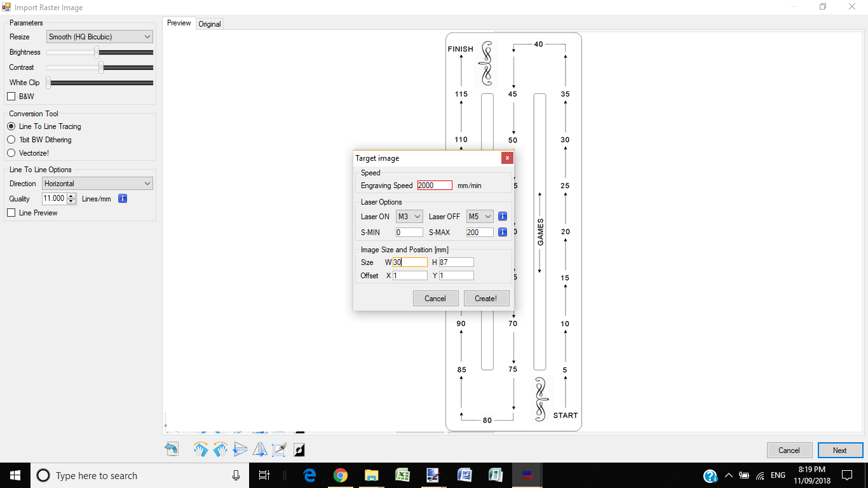Click the Offset Y input field
The image size is (868, 488).
456,275
